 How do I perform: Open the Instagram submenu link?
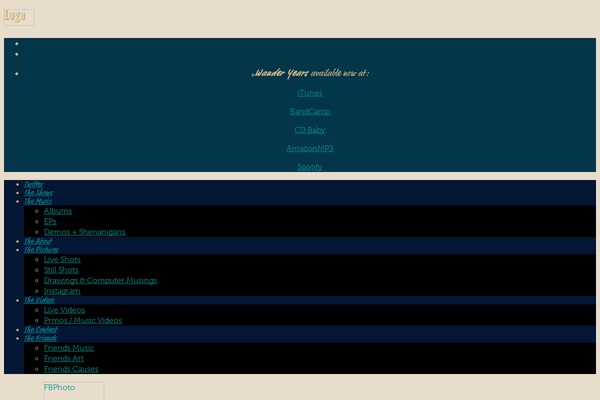62,291
